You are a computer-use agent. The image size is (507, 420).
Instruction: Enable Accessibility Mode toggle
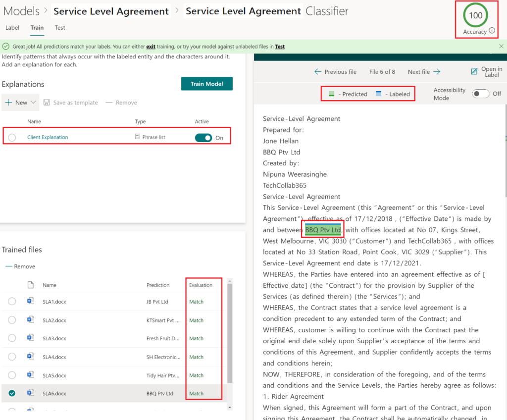pyautogui.click(x=480, y=94)
